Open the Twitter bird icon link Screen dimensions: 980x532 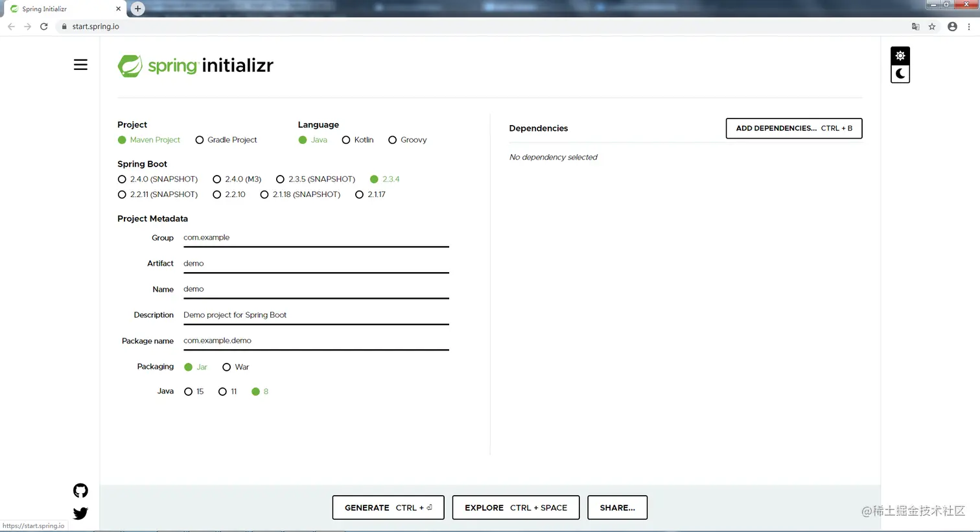point(80,513)
